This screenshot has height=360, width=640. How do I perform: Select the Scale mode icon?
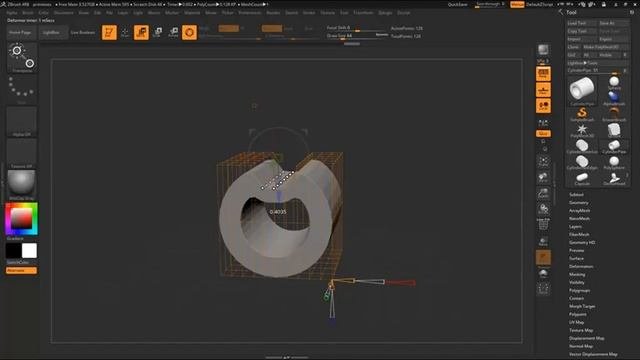coord(158,32)
